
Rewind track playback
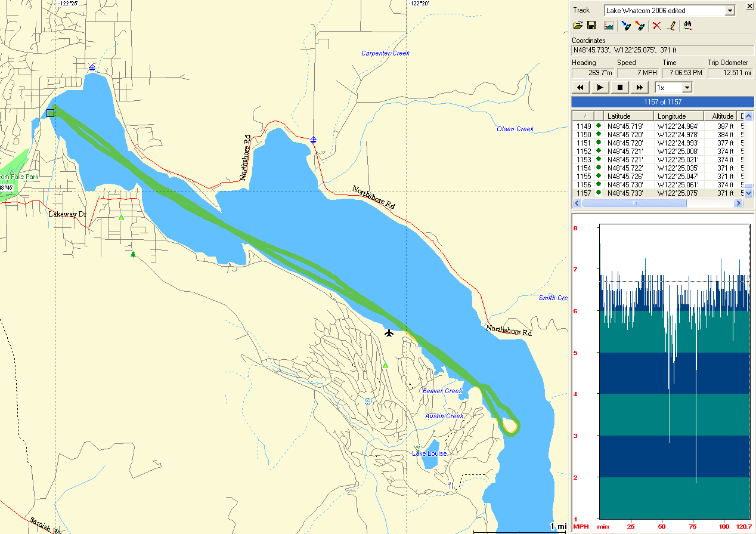coord(580,88)
